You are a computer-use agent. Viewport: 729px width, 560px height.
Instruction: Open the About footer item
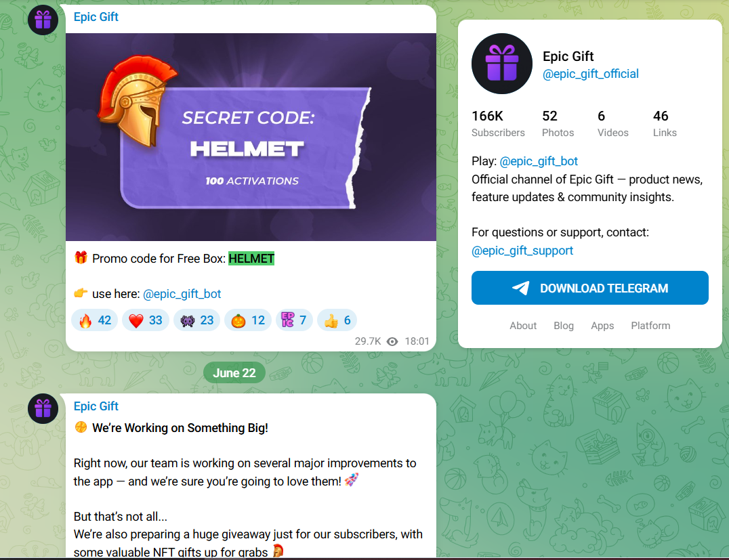(x=522, y=326)
